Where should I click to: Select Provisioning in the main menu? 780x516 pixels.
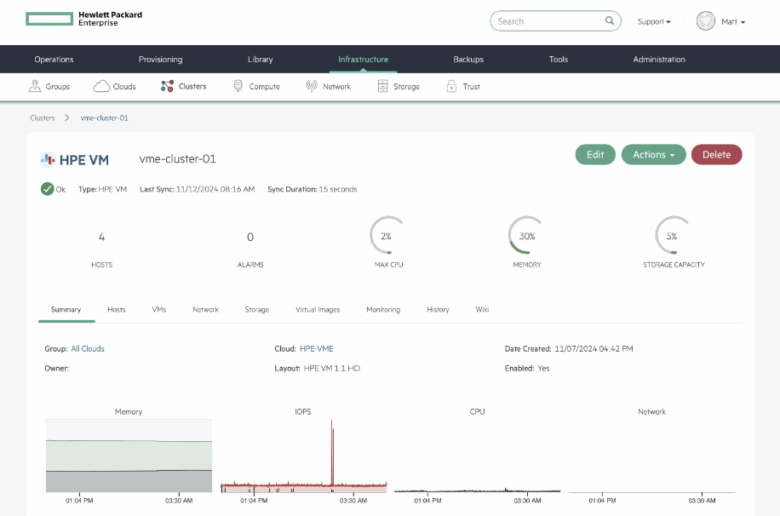click(160, 60)
